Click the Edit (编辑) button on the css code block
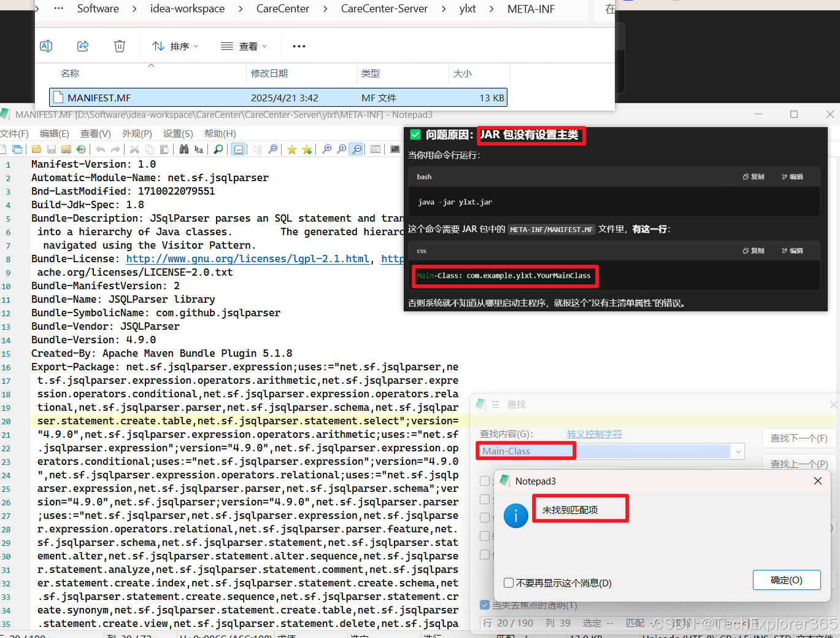This screenshot has width=840, height=638. (x=792, y=251)
